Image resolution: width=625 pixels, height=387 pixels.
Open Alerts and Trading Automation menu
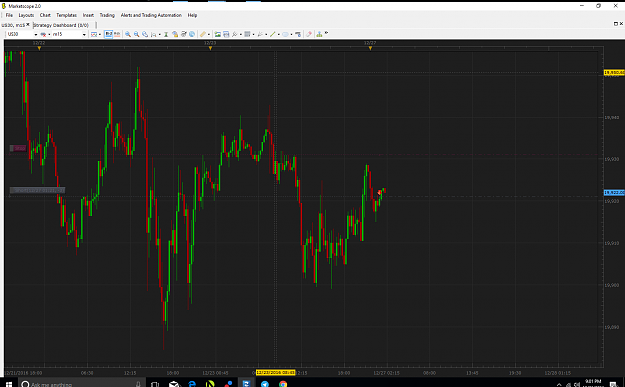pos(151,15)
